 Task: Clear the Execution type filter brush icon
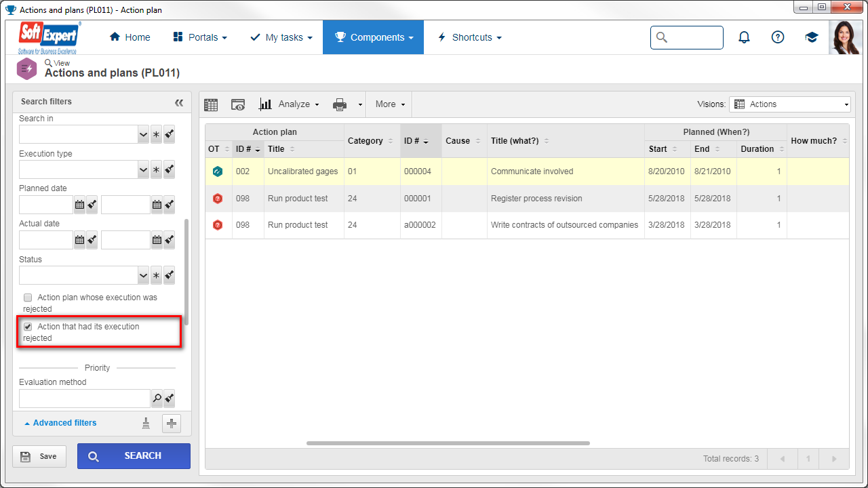pos(169,169)
